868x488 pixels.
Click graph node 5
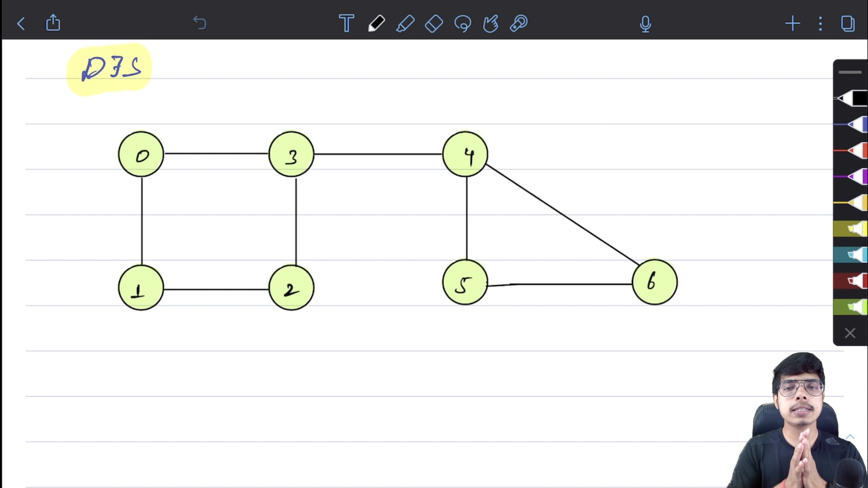465,282
